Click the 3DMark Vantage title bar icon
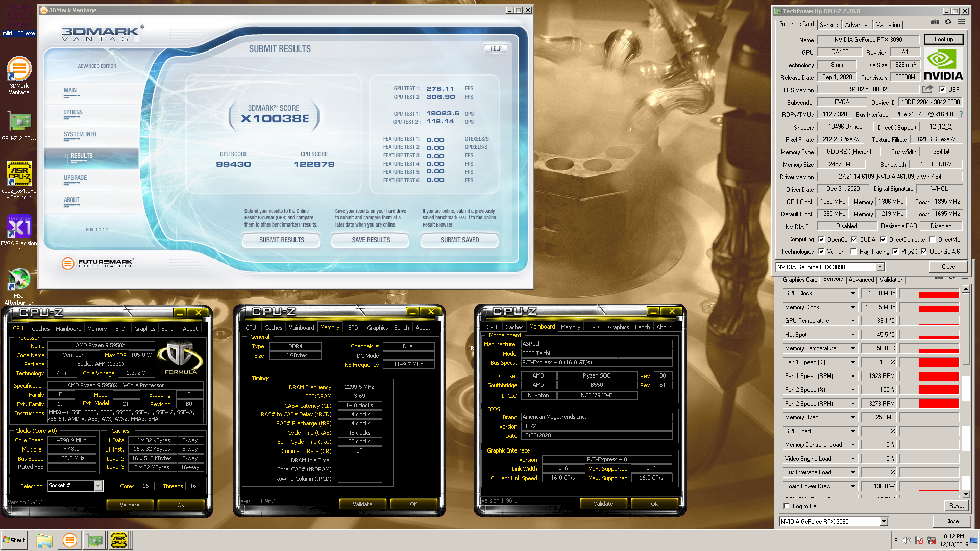This screenshot has width=980, height=551. point(44,10)
